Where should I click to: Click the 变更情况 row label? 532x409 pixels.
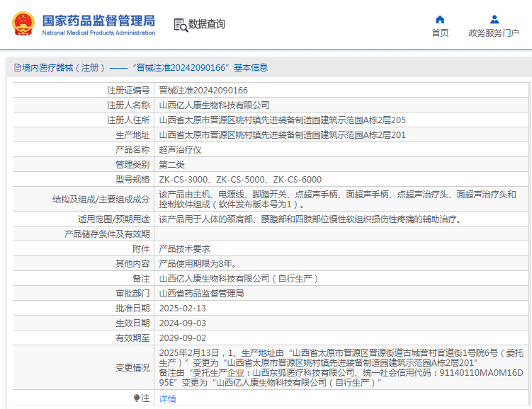(x=132, y=368)
